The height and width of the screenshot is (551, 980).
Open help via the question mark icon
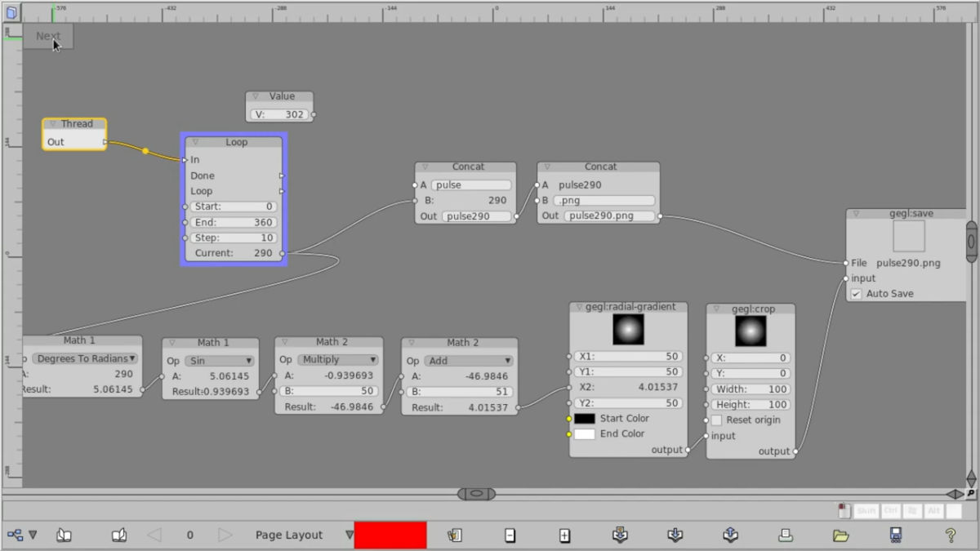coord(950,535)
